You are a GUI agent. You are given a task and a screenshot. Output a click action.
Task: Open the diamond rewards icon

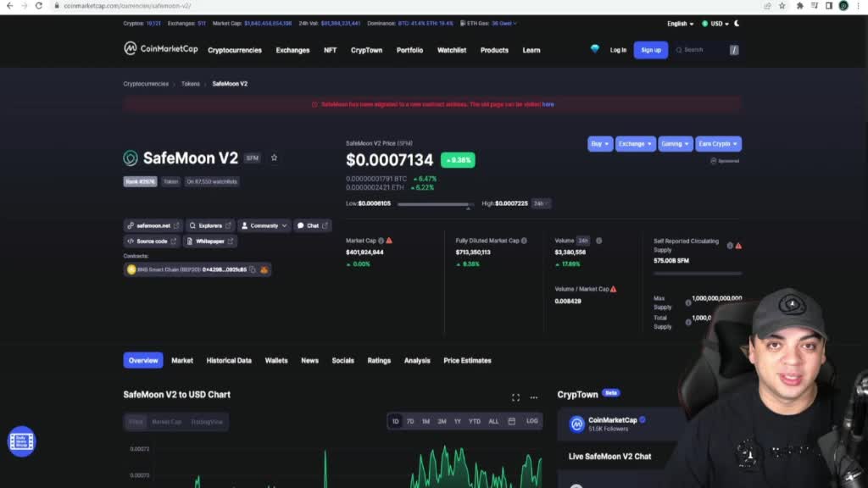[594, 49]
